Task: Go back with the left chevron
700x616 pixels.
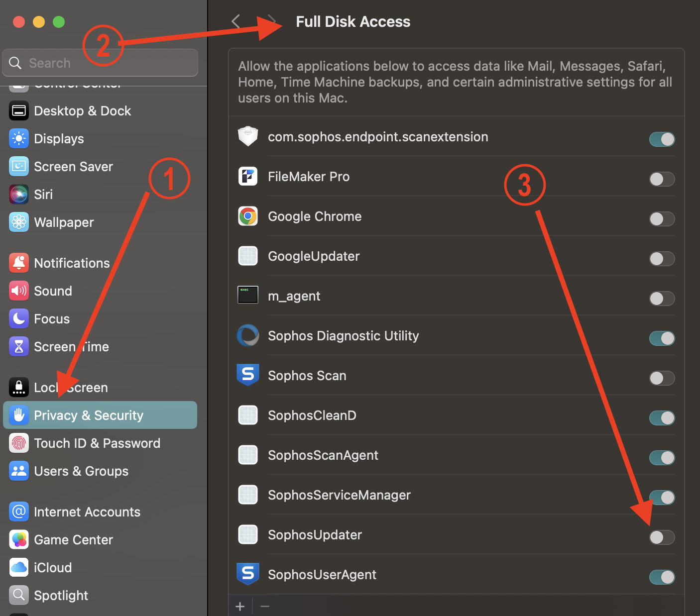Action: (x=236, y=21)
